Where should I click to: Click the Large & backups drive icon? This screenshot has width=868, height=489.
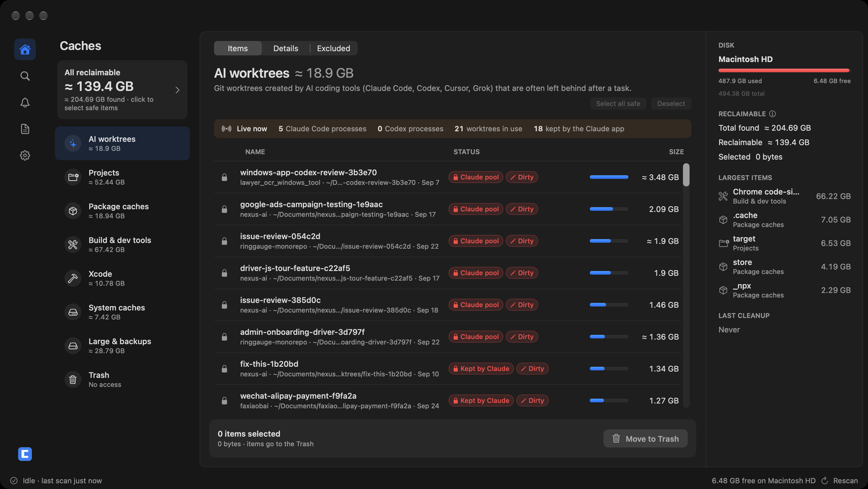click(x=73, y=346)
